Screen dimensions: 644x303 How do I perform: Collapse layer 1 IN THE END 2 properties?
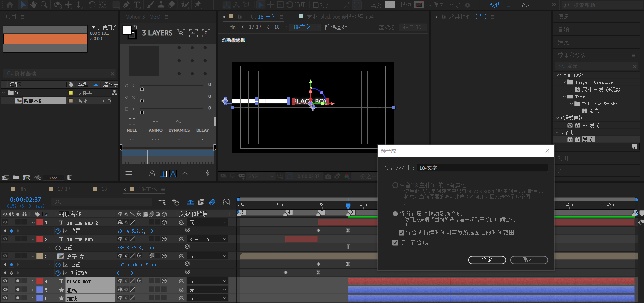coord(33,223)
